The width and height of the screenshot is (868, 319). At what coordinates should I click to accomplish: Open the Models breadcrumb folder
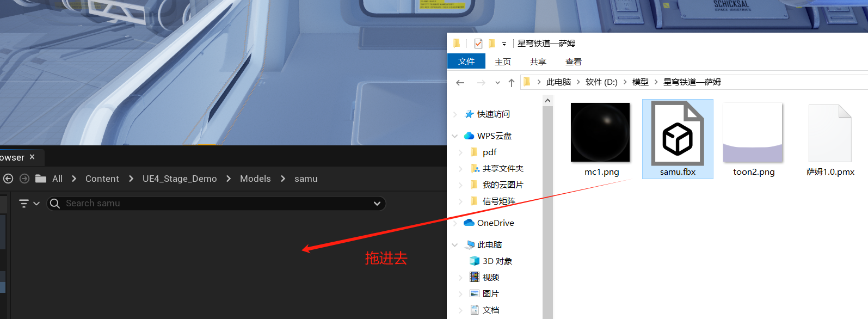pos(255,179)
